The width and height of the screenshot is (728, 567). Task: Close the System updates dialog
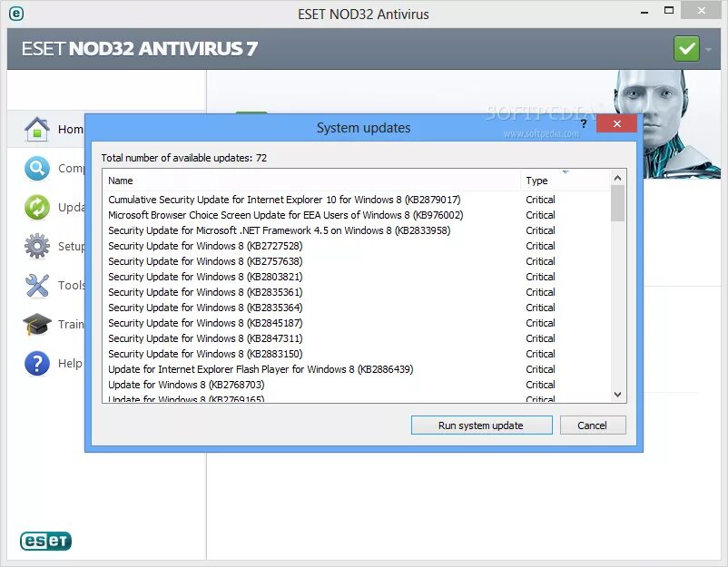(x=616, y=123)
